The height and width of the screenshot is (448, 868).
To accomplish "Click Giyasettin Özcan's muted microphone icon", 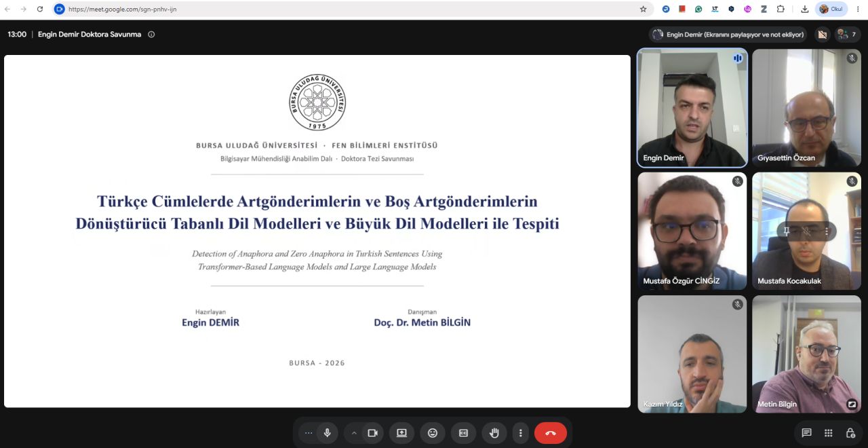I will [852, 58].
